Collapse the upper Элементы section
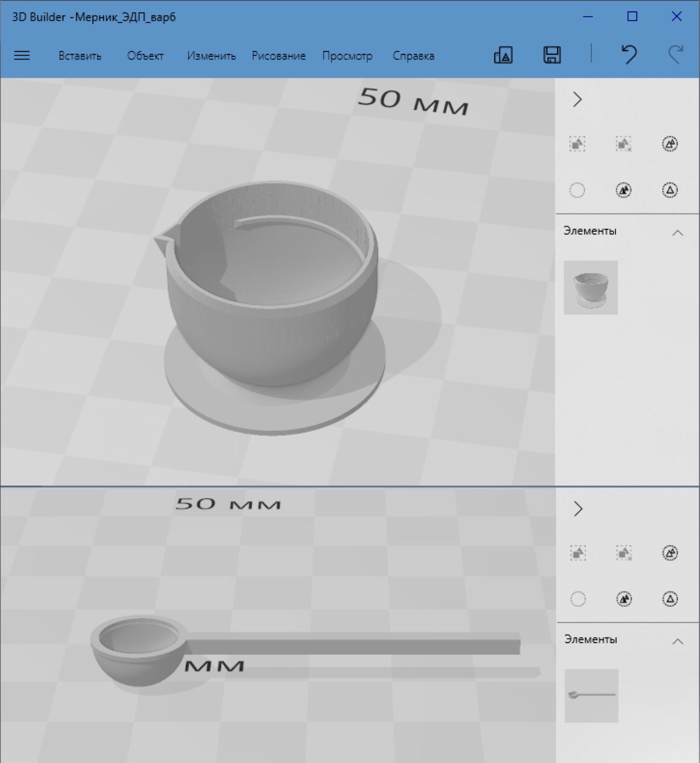 677,233
